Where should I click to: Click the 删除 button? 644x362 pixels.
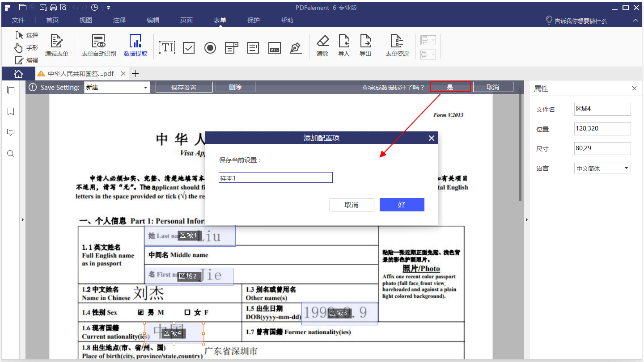coord(235,87)
